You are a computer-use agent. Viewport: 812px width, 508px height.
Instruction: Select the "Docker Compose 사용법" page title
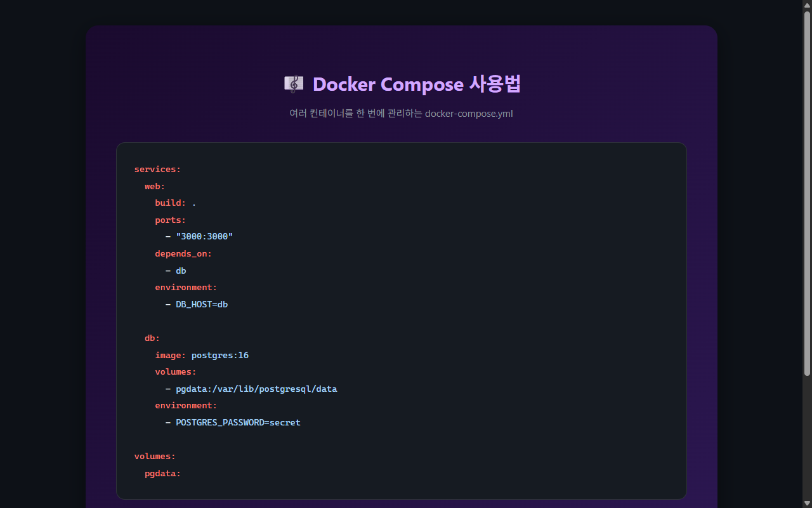pos(417,84)
